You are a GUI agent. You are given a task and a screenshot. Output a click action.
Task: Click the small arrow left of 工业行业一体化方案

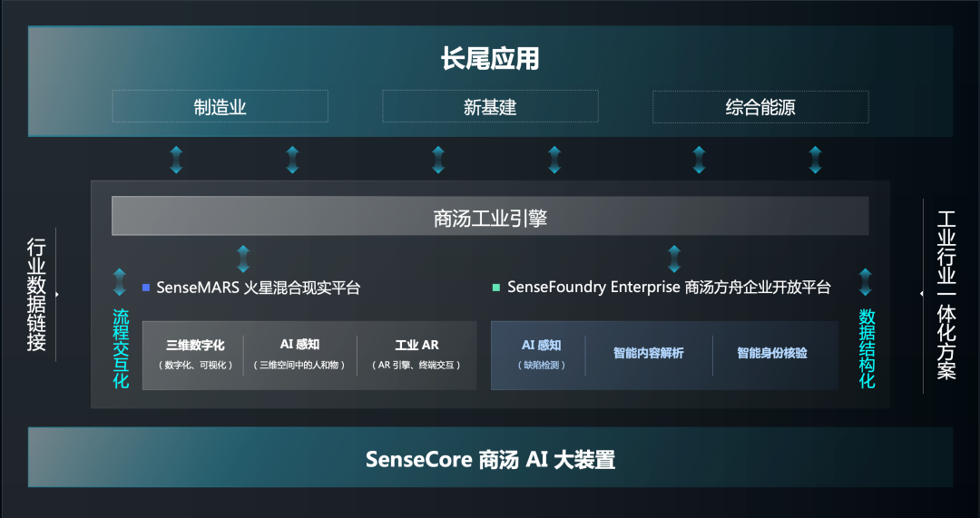point(921,293)
